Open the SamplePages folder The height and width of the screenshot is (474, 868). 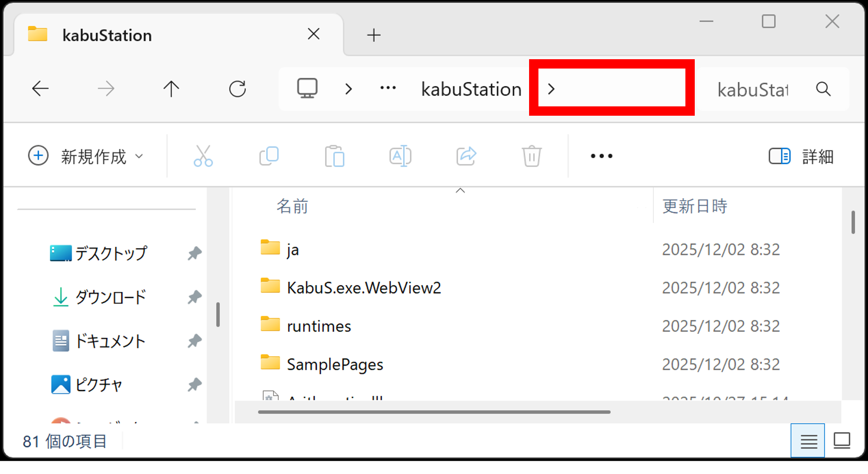coord(335,364)
